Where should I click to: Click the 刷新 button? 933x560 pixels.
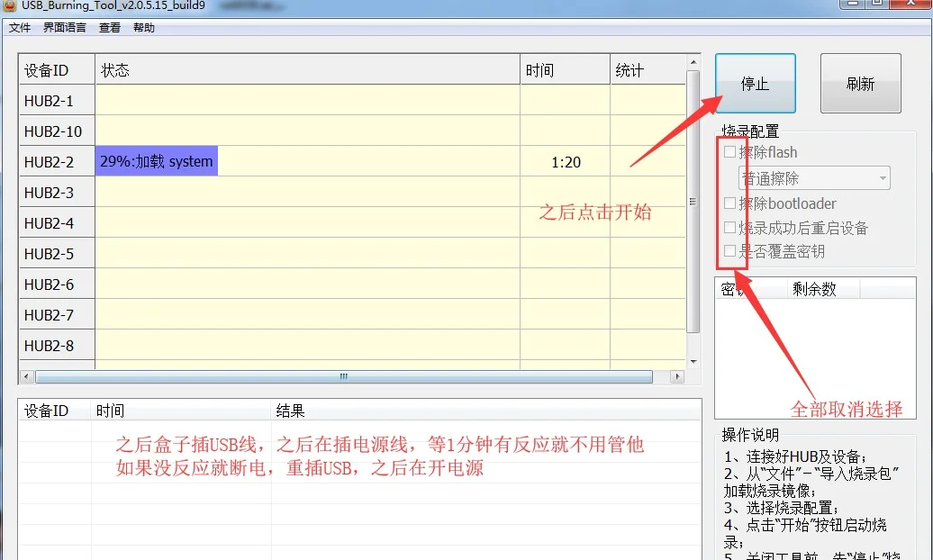(860, 84)
